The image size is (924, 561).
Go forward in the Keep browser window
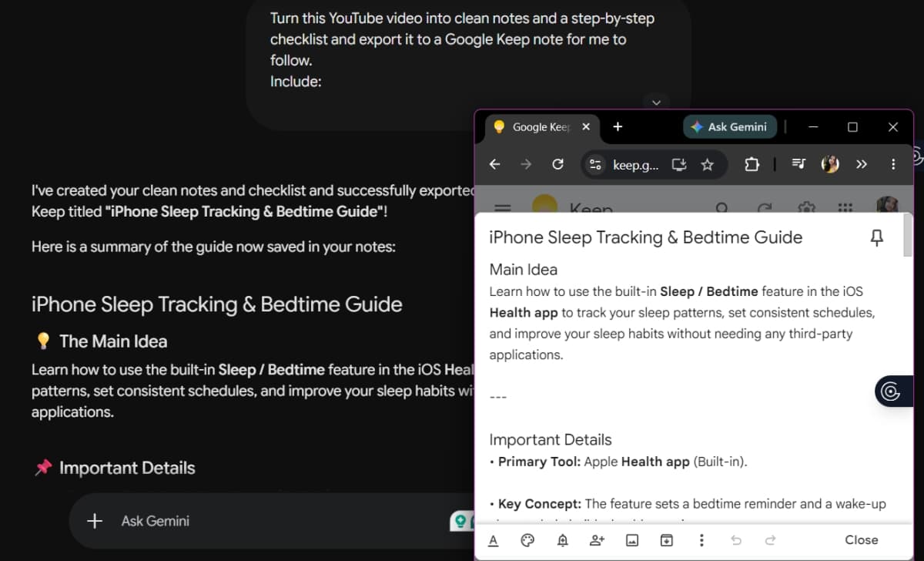(x=526, y=164)
